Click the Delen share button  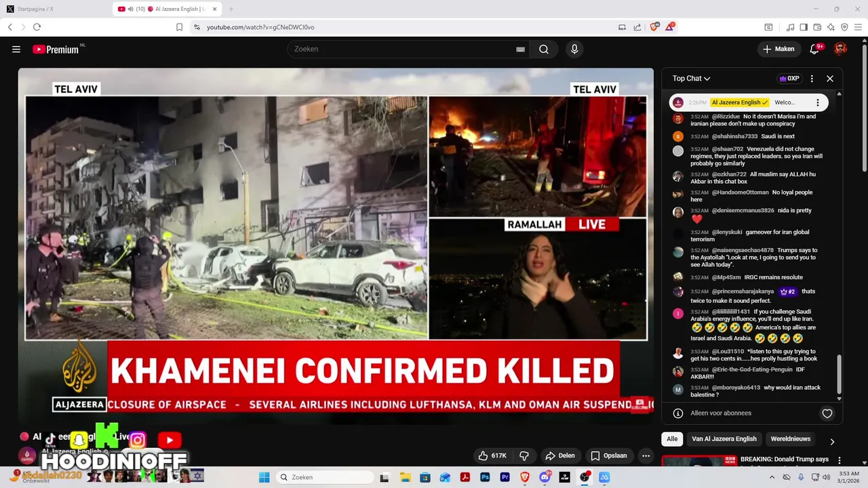[560, 455]
